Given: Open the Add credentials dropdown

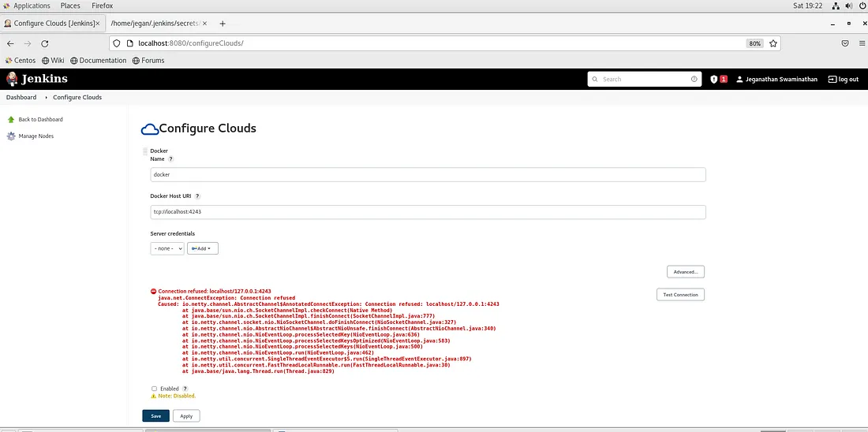Looking at the screenshot, I should pyautogui.click(x=203, y=248).
